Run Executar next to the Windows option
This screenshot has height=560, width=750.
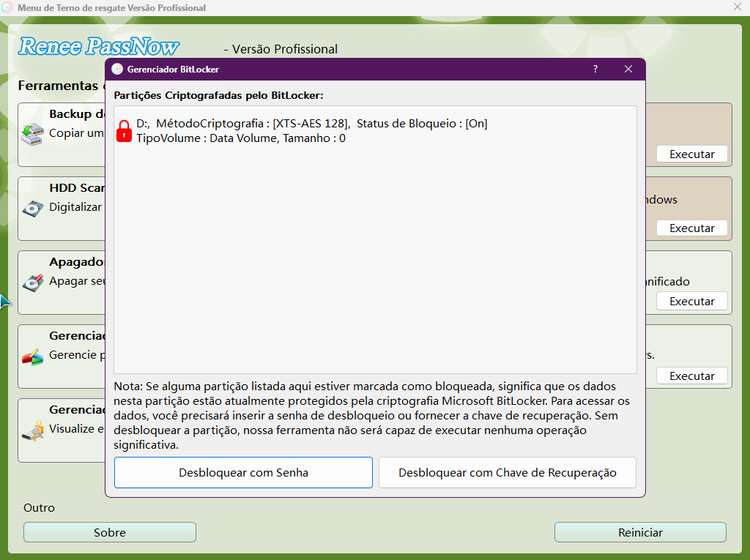[x=691, y=228]
